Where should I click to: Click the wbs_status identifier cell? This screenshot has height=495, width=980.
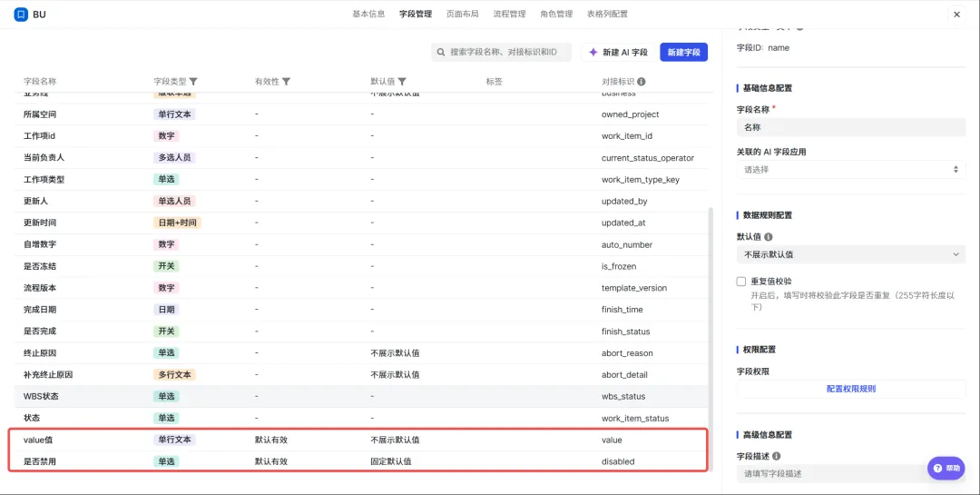point(623,396)
